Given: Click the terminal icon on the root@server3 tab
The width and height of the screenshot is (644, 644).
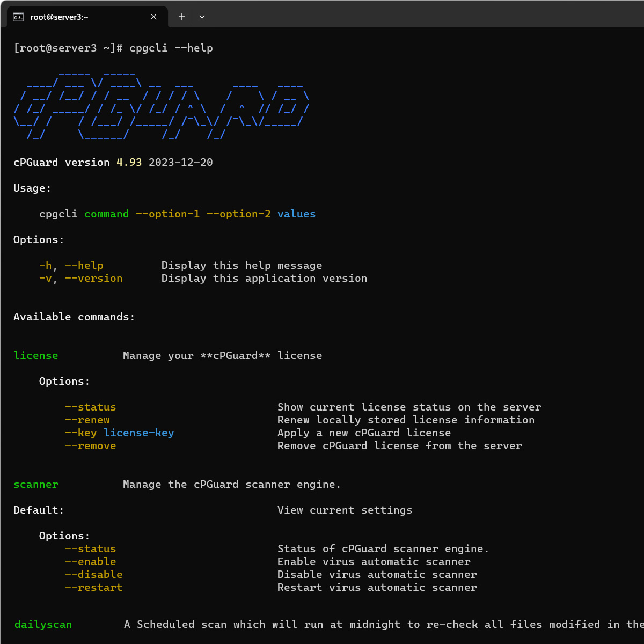Looking at the screenshot, I should 17,17.
